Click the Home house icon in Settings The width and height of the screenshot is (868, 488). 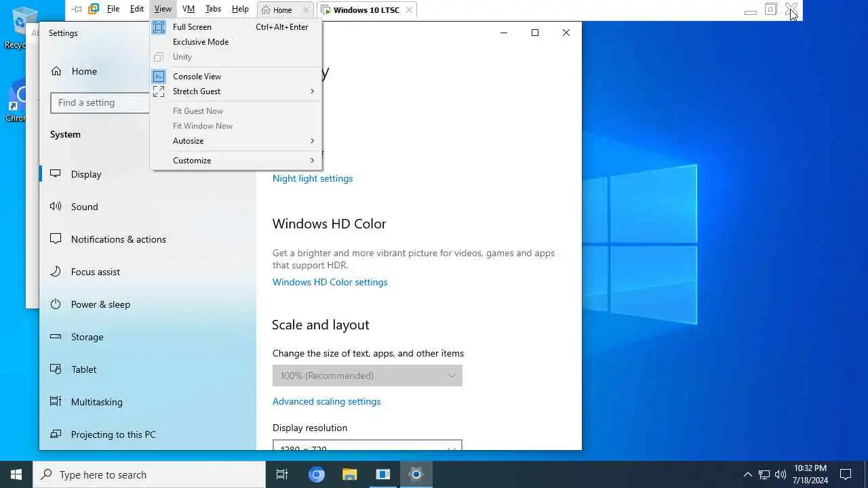click(56, 71)
